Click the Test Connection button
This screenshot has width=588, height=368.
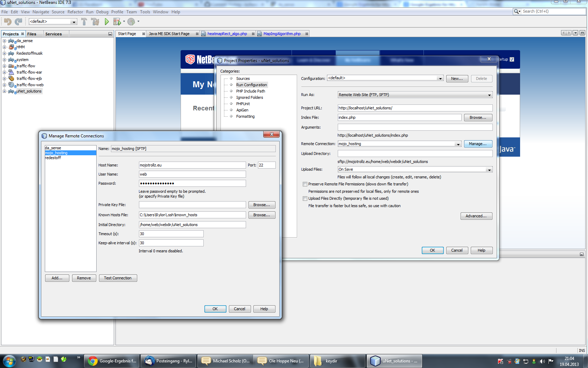pyautogui.click(x=118, y=278)
